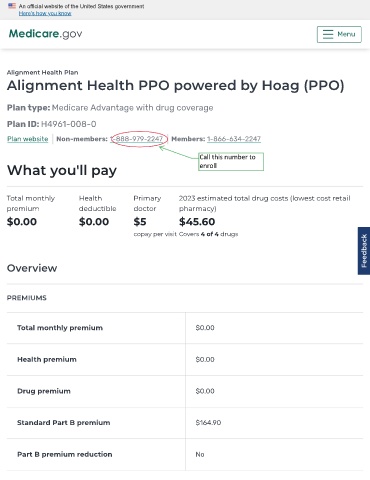Click the $45.60 estimated drug costs amount
The width and height of the screenshot is (370, 480).
coord(197,222)
